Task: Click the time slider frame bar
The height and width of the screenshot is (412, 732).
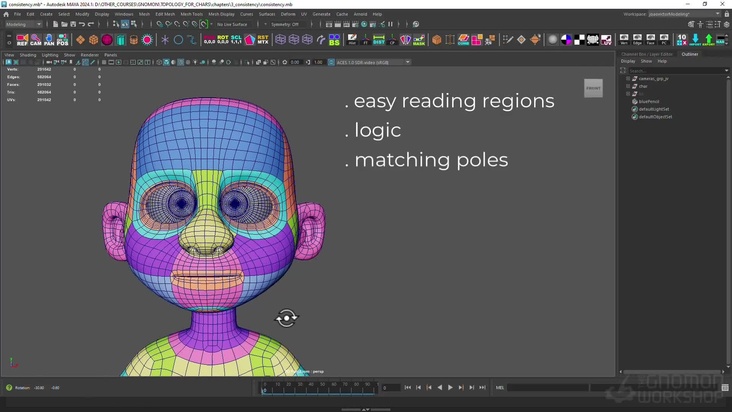Action: [320, 387]
